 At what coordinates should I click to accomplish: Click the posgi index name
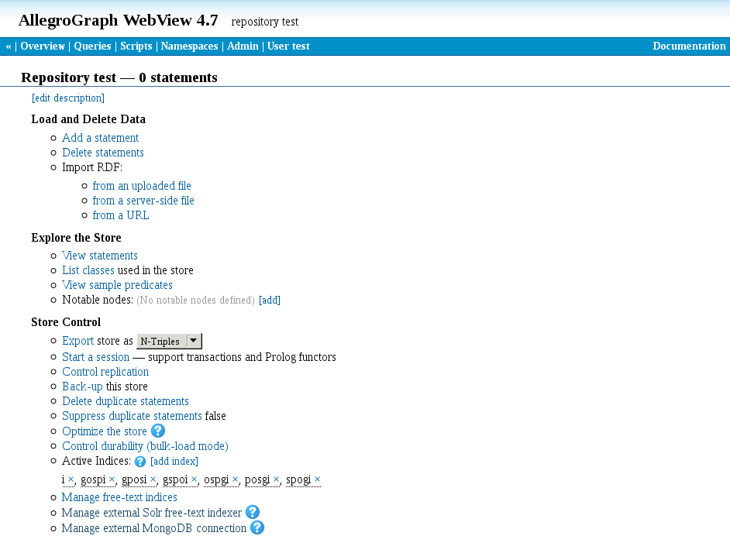257,480
